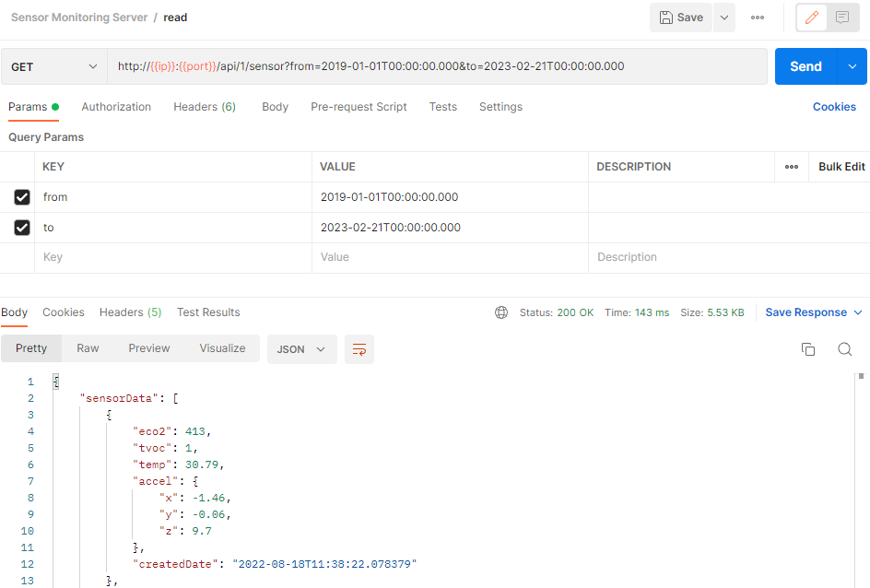The width and height of the screenshot is (870, 588).
Task: Open the params table column options dots
Action: [792, 167]
